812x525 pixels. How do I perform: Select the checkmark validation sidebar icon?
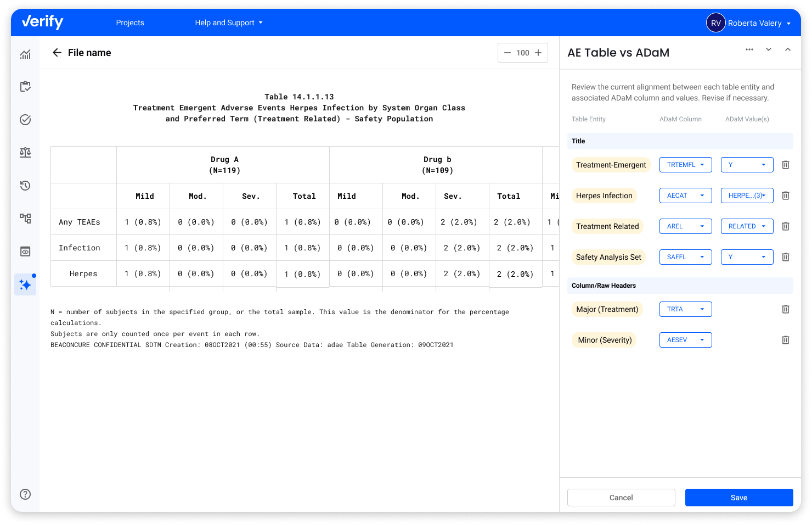click(x=25, y=120)
